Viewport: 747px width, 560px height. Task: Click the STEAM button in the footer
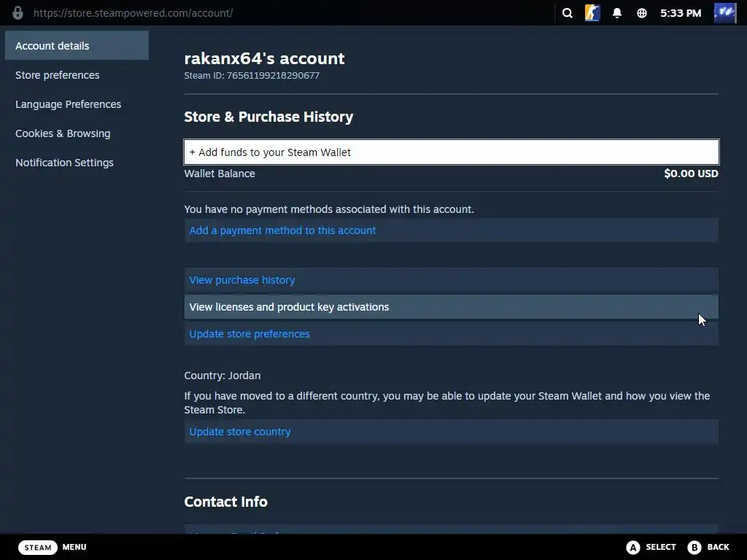pyautogui.click(x=38, y=547)
